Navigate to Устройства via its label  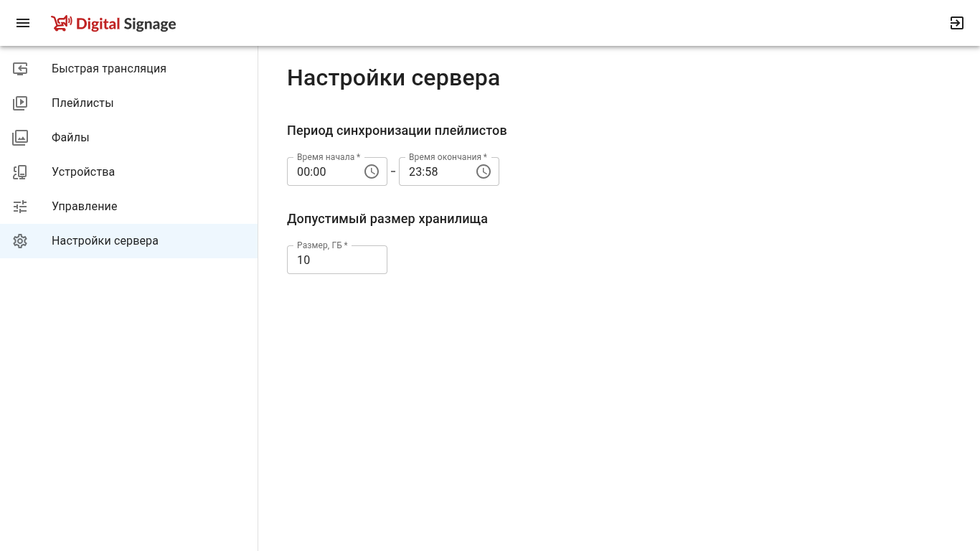(x=83, y=172)
